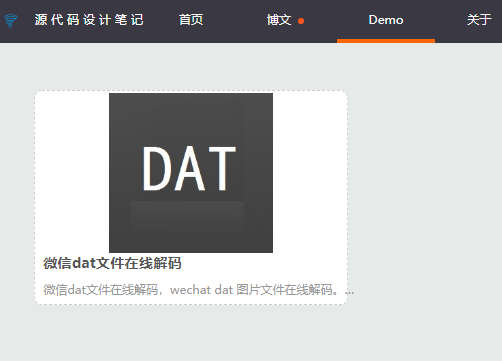
Task: Open the DAT thumbnail image
Action: point(191,173)
